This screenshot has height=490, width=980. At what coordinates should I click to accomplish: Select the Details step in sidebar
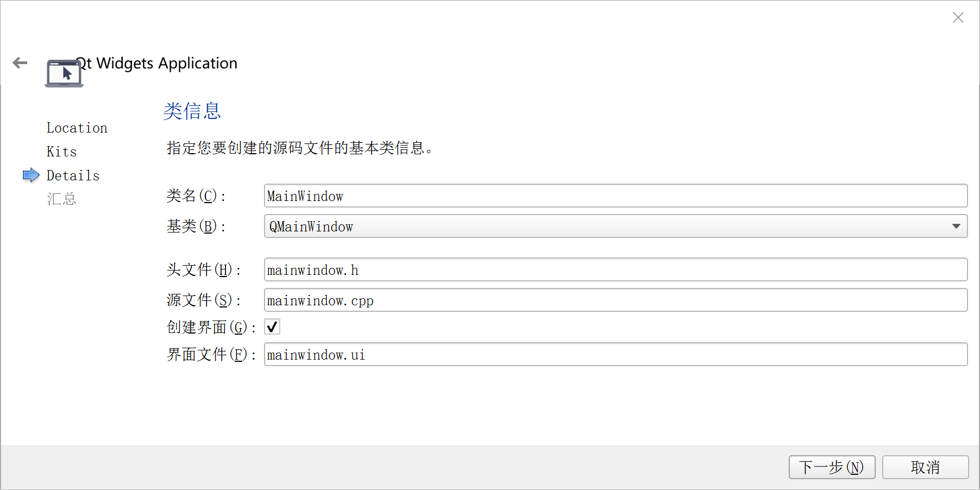(x=73, y=175)
